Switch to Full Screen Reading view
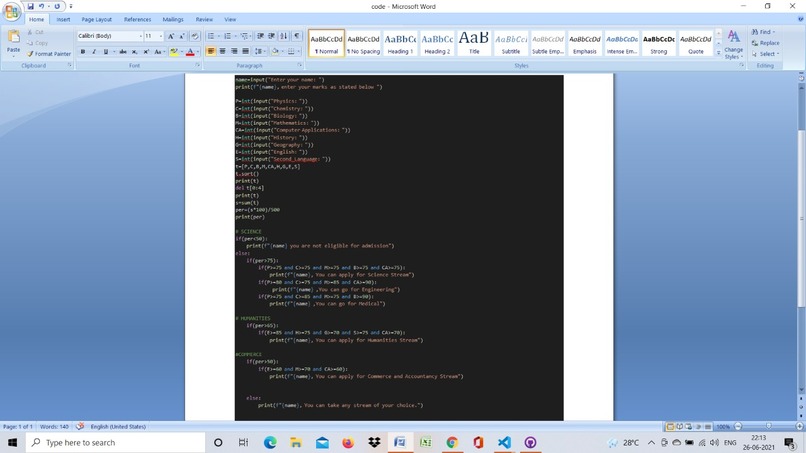The image size is (806, 453). (679, 427)
